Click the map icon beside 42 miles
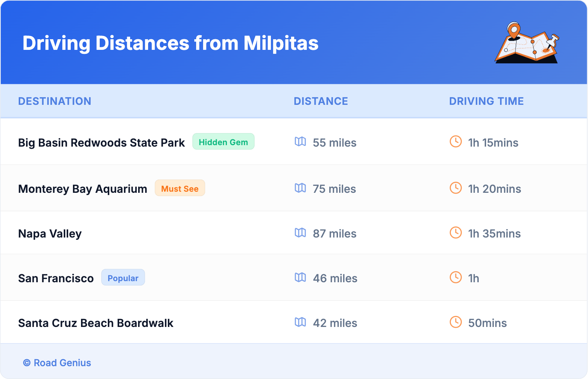The image size is (588, 379). [x=300, y=322]
